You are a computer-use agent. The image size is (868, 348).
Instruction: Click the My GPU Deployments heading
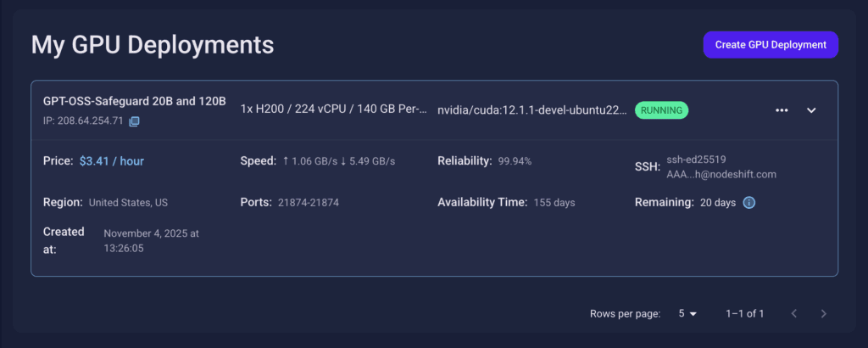153,44
